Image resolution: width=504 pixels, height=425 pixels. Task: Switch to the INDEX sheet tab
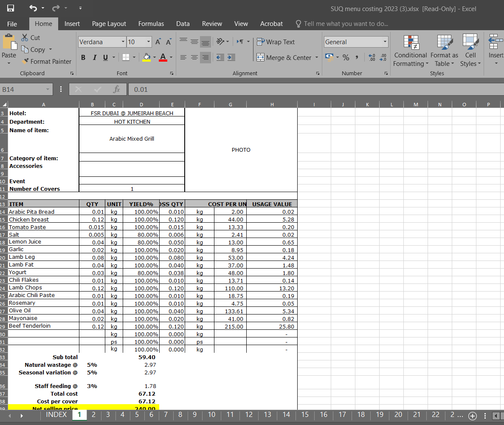click(56, 414)
